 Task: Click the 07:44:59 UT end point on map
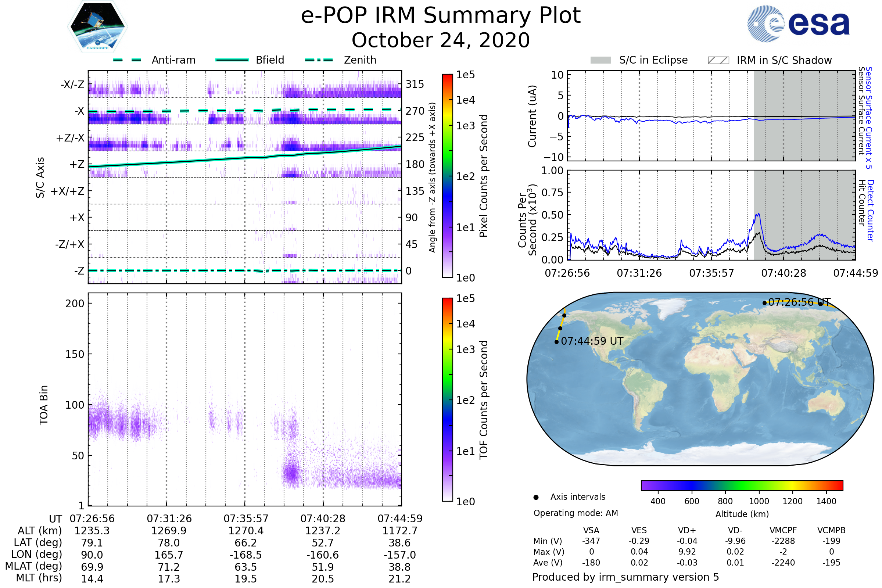[x=556, y=342]
